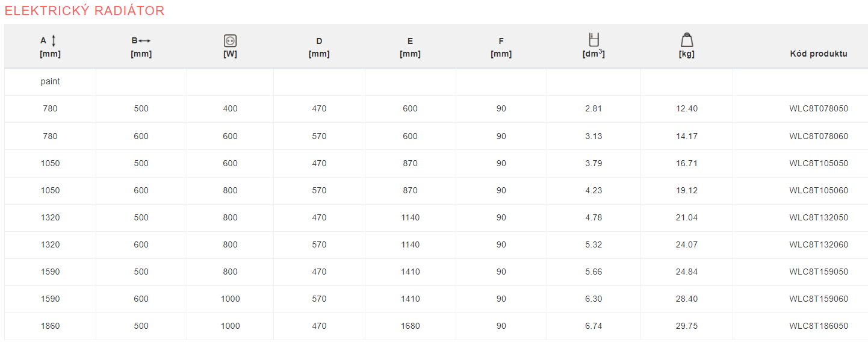868x342 pixels.
Task: Click the "ELEKTRICKÝ RADIÁTOR" heading
Action: [x=84, y=11]
